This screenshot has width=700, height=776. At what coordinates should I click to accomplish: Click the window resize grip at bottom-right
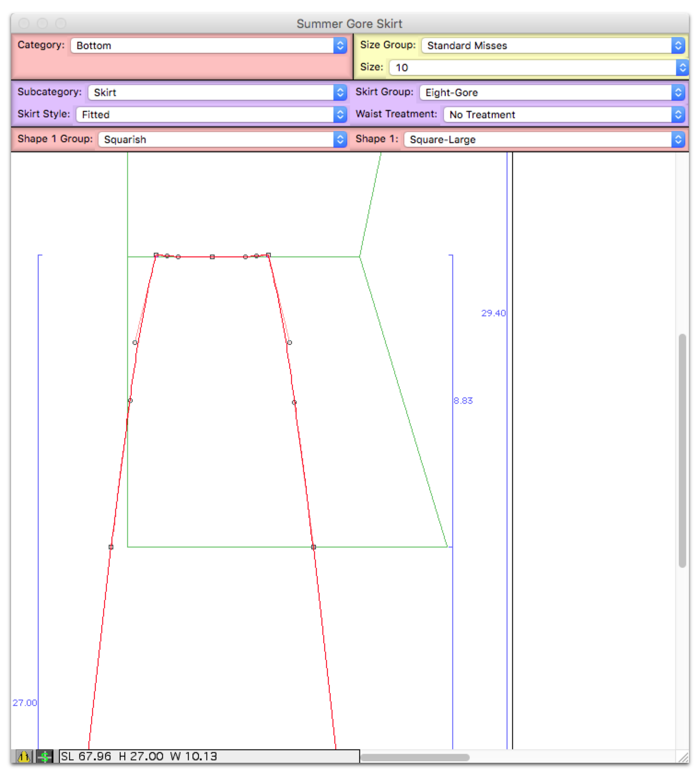point(683,758)
